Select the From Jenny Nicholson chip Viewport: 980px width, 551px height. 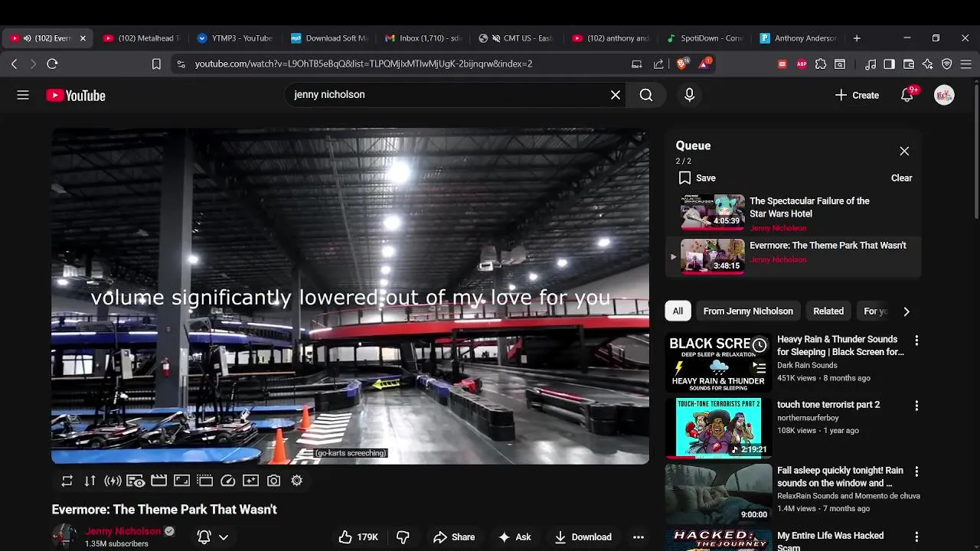(x=748, y=311)
